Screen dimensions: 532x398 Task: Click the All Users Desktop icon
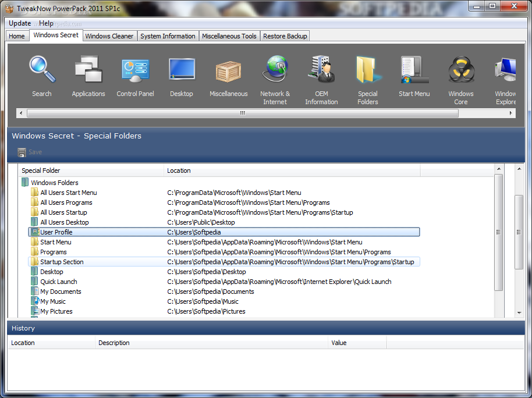(34, 222)
